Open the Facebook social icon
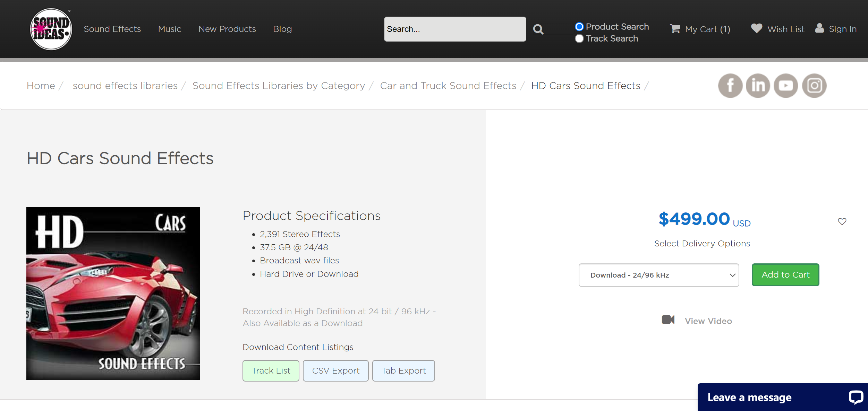Image resolution: width=868 pixels, height=411 pixels. (730, 85)
